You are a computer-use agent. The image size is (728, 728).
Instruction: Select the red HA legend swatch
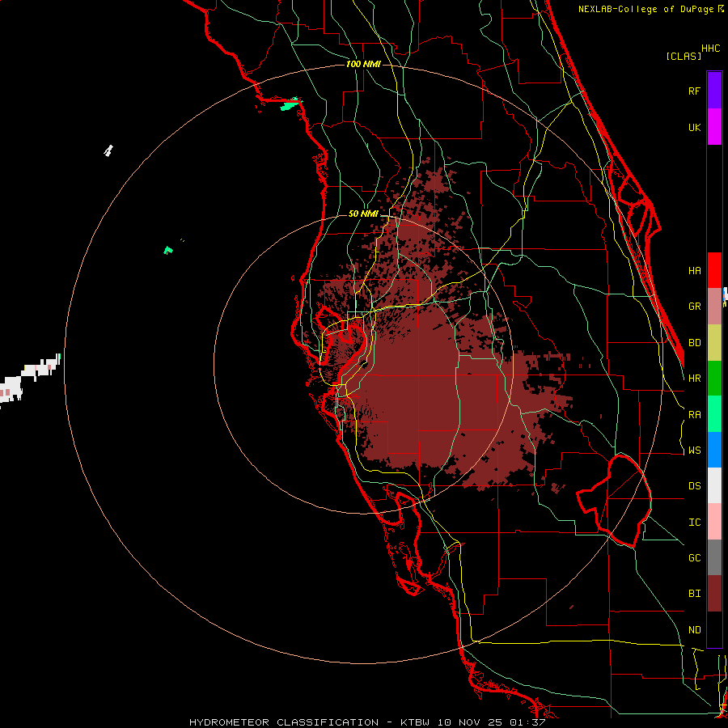(714, 270)
